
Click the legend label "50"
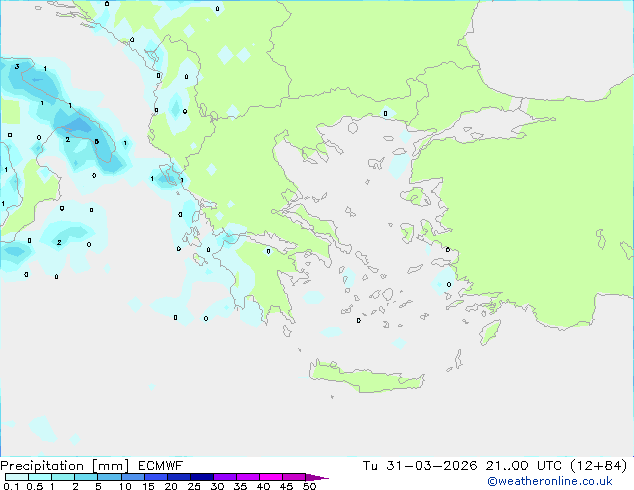310,486
